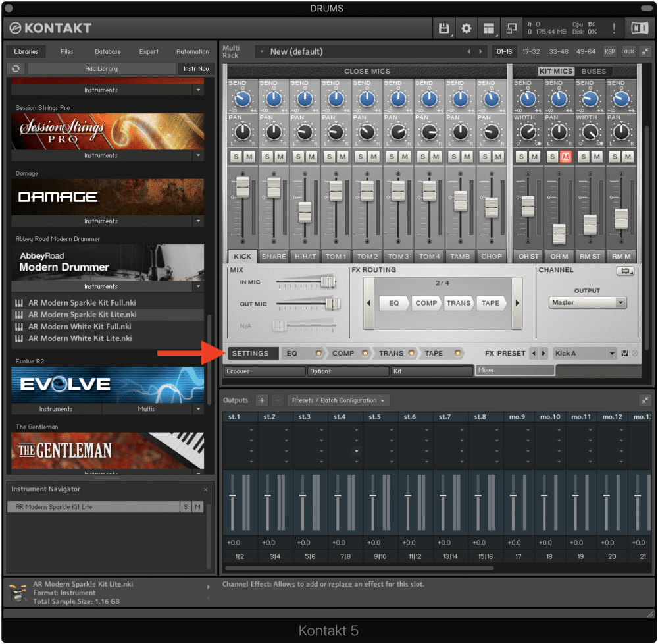Shift FX routing chain left arrow
The height and width of the screenshot is (644, 658).
tap(369, 303)
